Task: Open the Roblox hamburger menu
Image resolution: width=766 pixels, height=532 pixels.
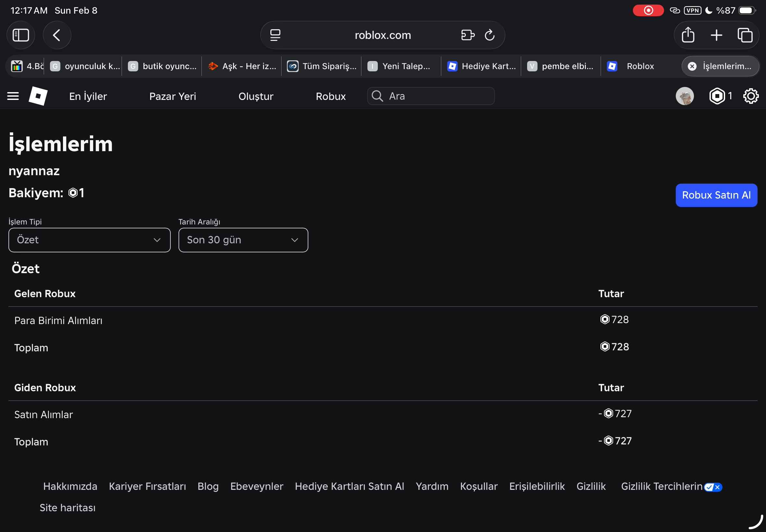Action: point(13,96)
